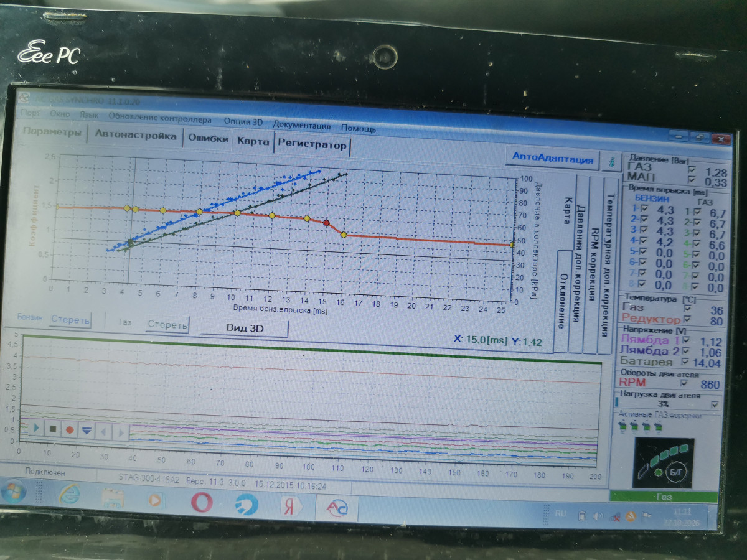
Task: Start recording with the red circle icon
Action: [70, 430]
